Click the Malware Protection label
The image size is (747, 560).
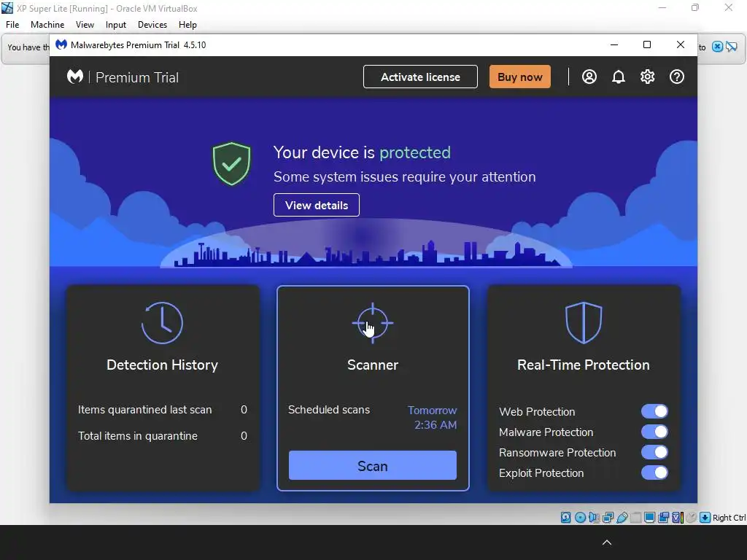click(x=546, y=432)
